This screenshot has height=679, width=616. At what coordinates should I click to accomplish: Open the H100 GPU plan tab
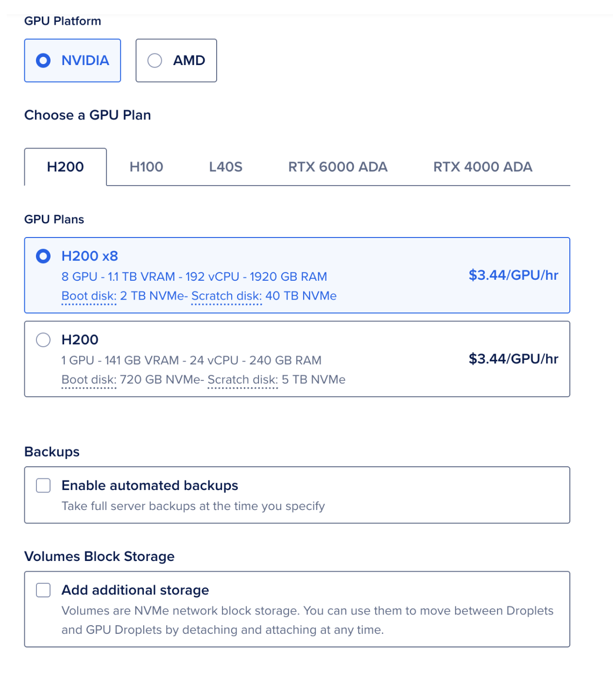pos(146,167)
